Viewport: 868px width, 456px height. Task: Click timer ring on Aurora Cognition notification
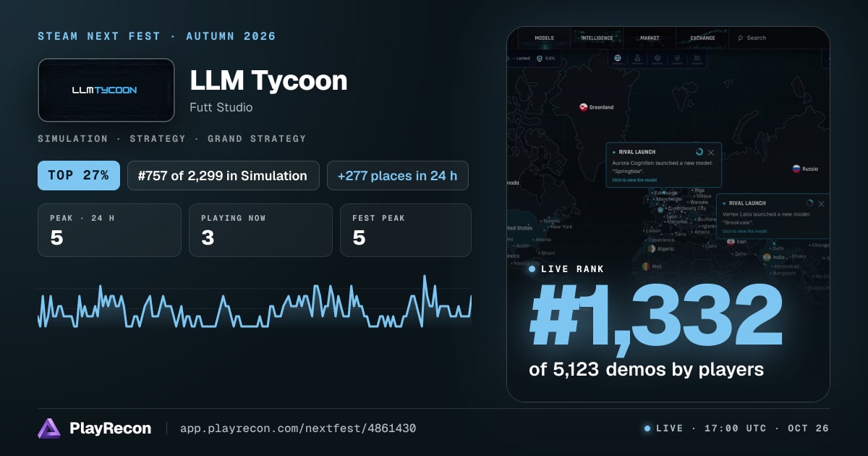(x=699, y=152)
